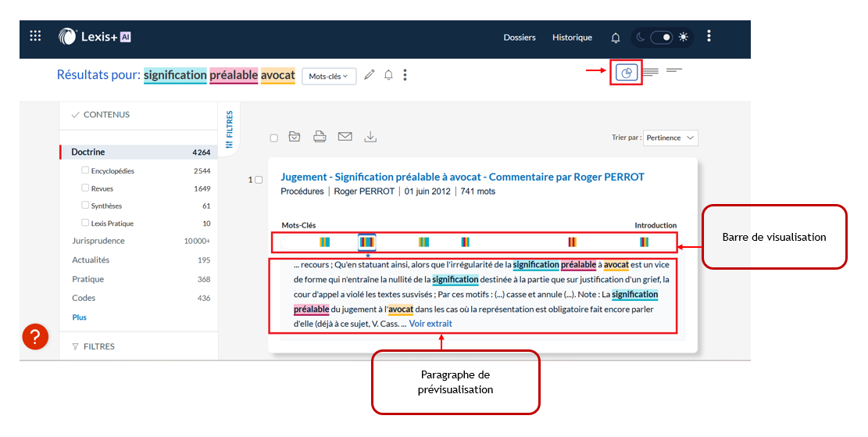Email results with the envelope icon
The width and height of the screenshot is (868, 437).
coord(345,137)
